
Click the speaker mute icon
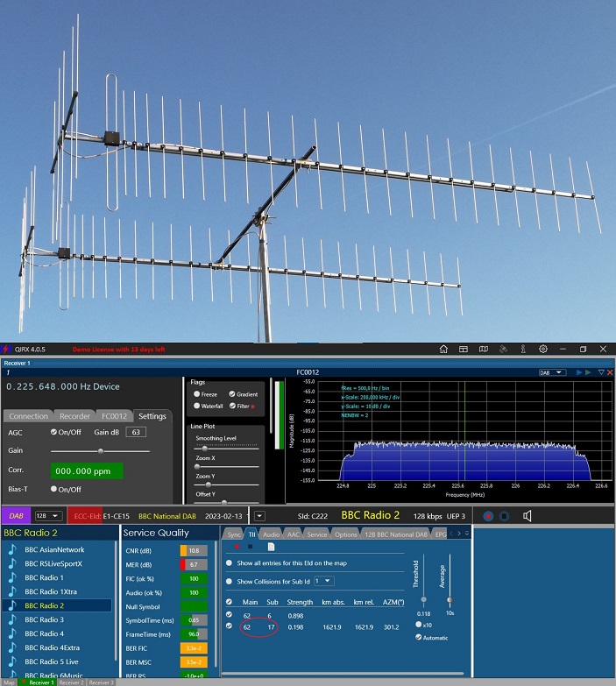tap(527, 516)
